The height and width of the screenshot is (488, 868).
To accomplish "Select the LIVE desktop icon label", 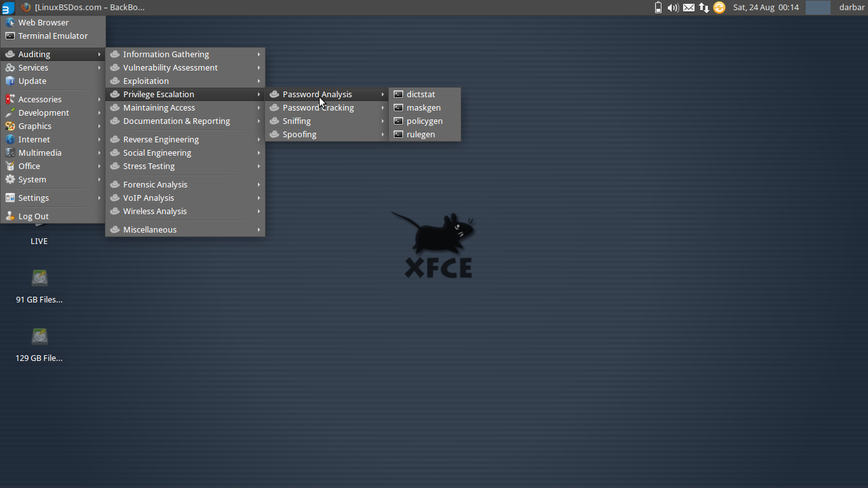I will pyautogui.click(x=39, y=241).
